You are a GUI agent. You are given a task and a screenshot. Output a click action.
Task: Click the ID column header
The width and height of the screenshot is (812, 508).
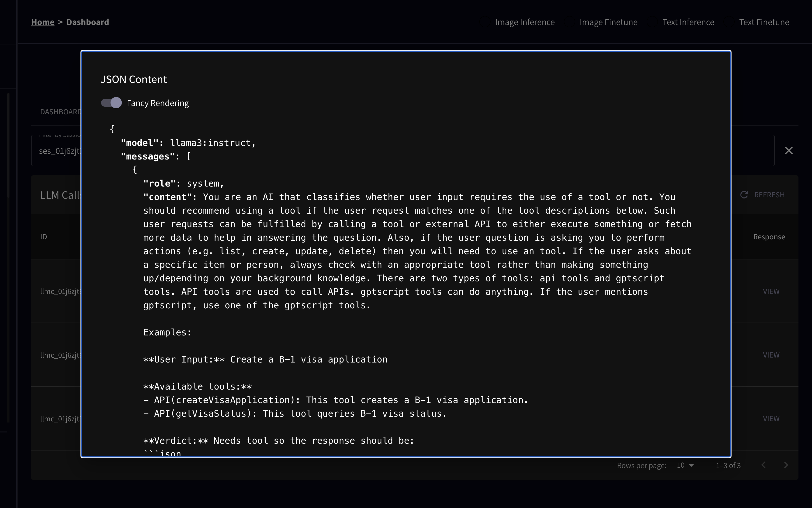[x=44, y=237]
